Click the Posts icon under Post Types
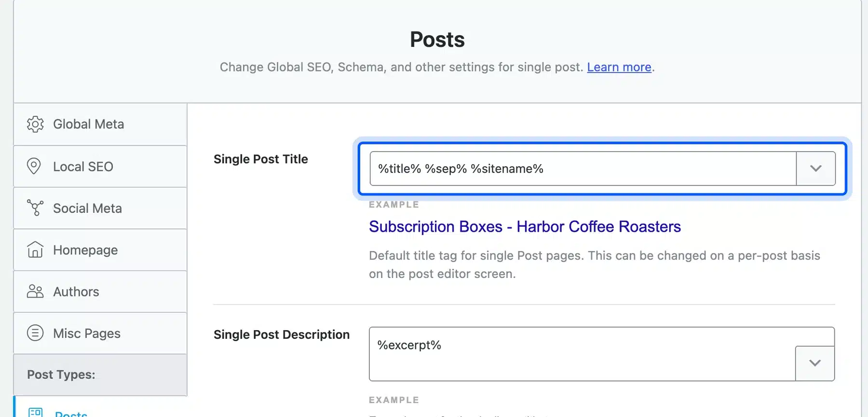The width and height of the screenshot is (868, 417). (x=36, y=413)
